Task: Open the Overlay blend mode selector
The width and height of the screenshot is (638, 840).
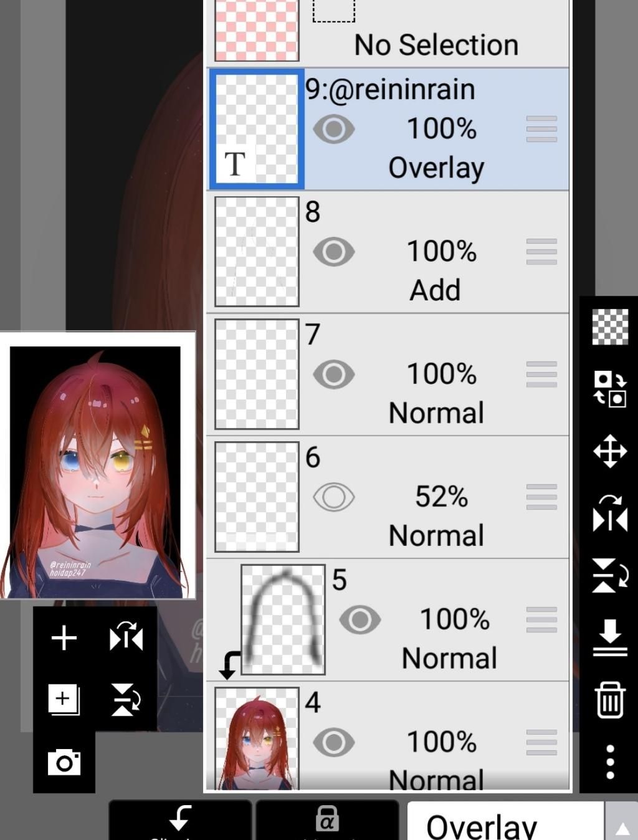Action: [x=505, y=821]
